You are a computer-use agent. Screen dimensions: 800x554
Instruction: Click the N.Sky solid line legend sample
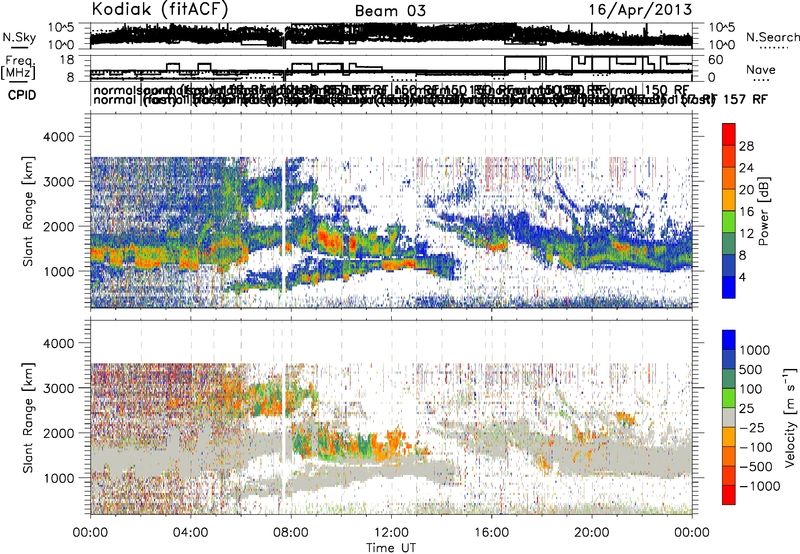pyautogui.click(x=19, y=47)
